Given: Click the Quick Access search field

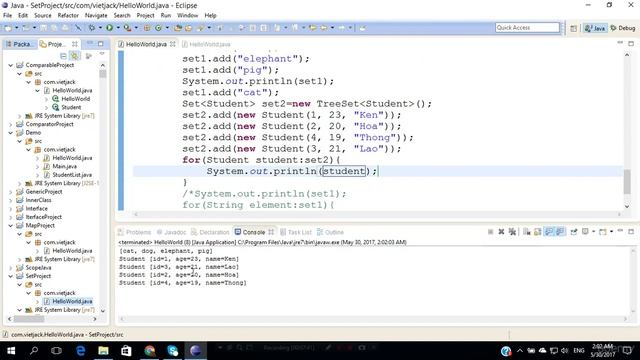Looking at the screenshot, I should (527, 28).
